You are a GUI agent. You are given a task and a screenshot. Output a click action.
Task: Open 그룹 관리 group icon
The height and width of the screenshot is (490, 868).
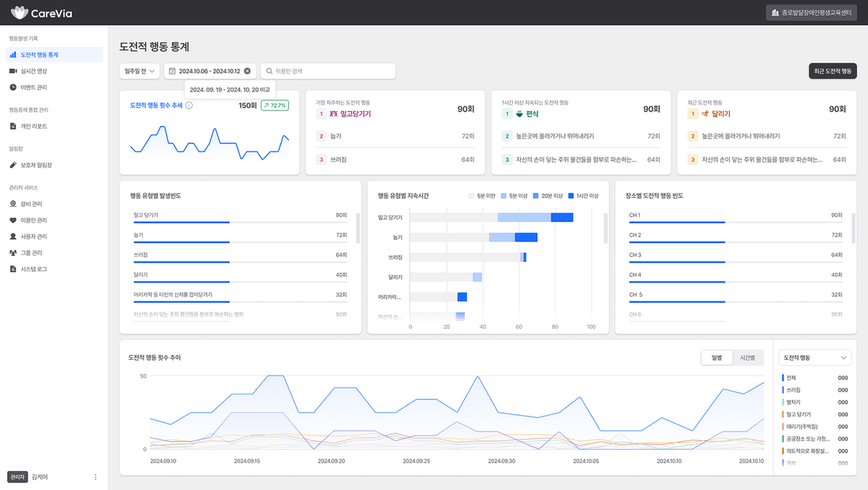pyautogui.click(x=13, y=253)
